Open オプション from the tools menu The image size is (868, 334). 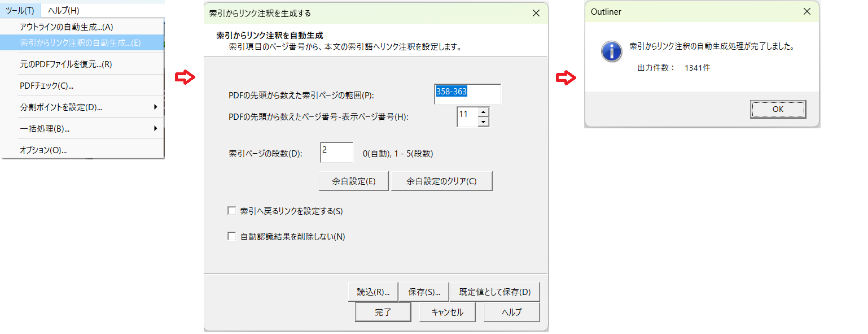(43, 150)
